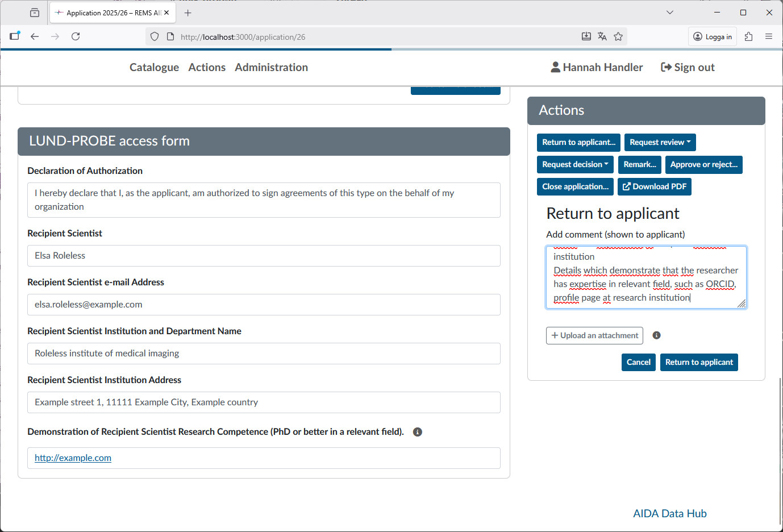This screenshot has width=783, height=532.
Task: Open the tab list chevron in the tab bar
Action: tap(669, 12)
